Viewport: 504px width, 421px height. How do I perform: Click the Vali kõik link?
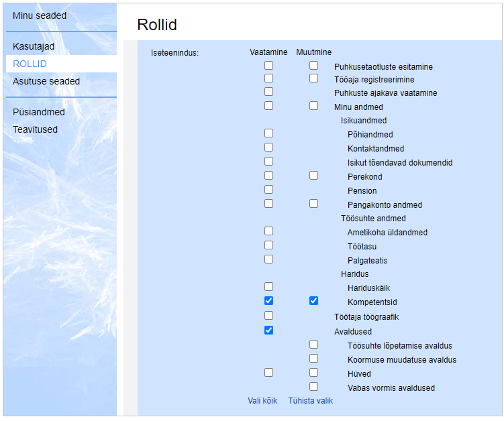(x=262, y=401)
